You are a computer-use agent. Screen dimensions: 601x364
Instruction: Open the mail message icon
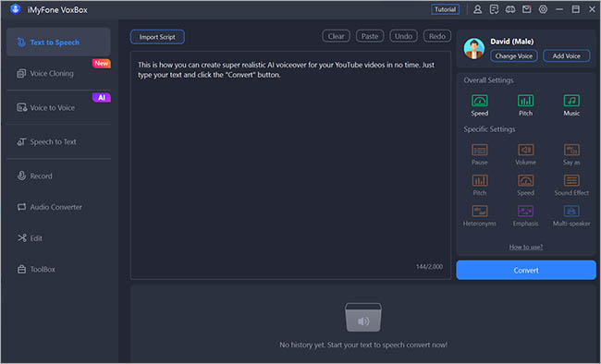[527, 9]
